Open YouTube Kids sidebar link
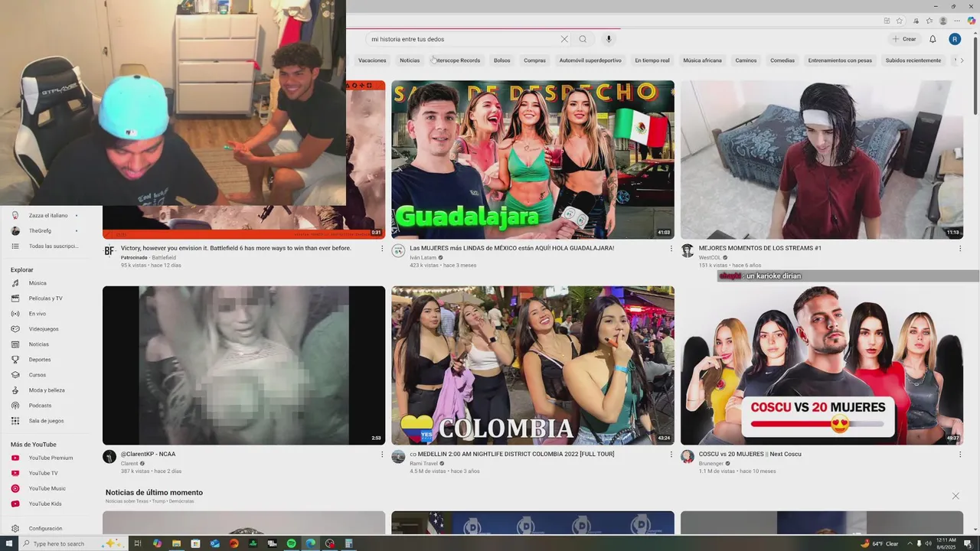Viewport: 980px width, 551px height. [46, 504]
